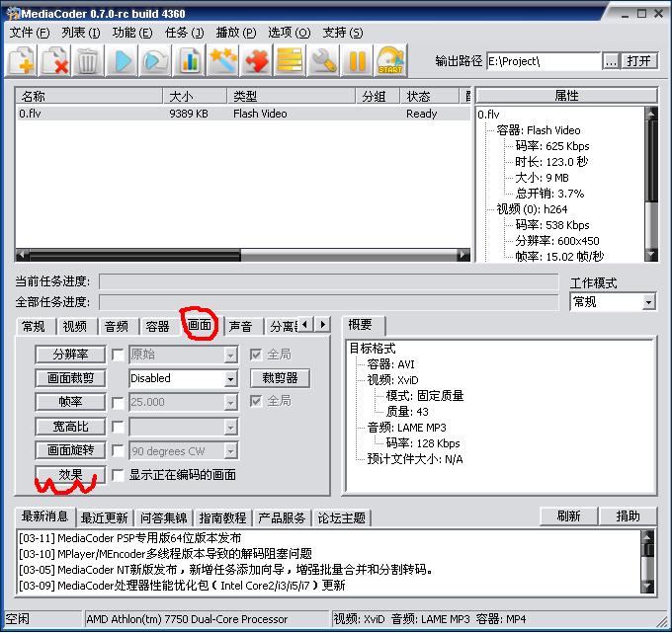Open the 任务(J) menu
672x633 pixels.
click(x=184, y=33)
